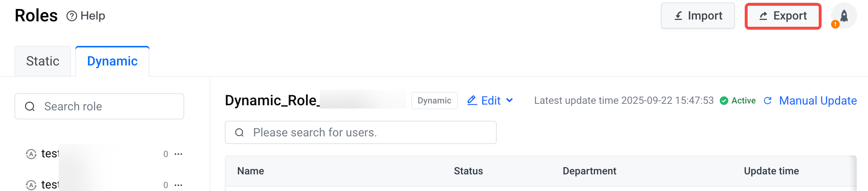Click the green Active status checkmark
Viewport: 868px width, 191px height.
pyautogui.click(x=724, y=101)
